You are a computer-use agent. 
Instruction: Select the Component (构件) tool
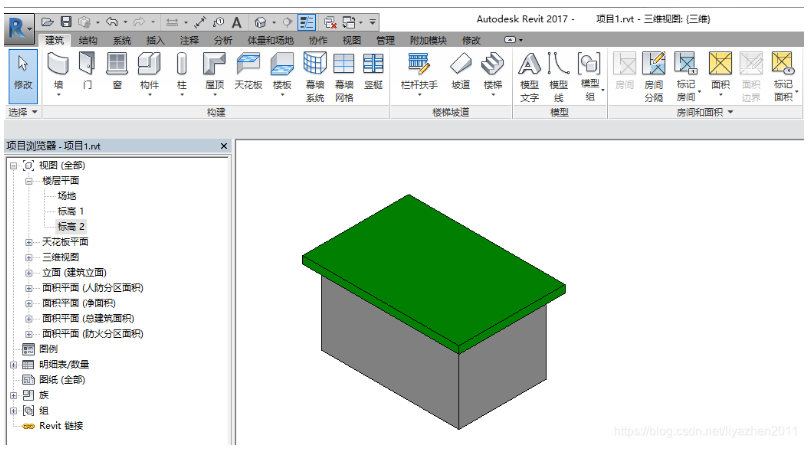149,73
